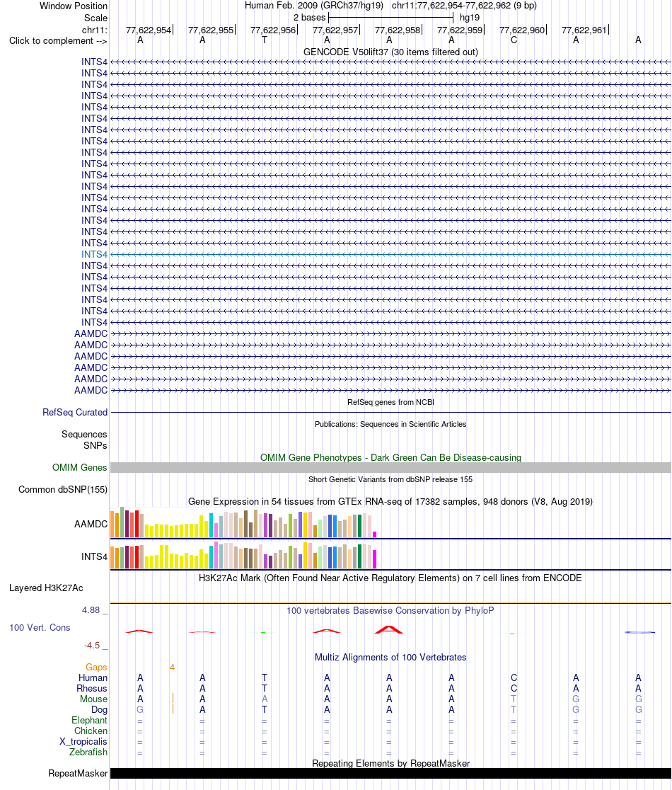This screenshot has width=672, height=790.
Task: Click the 'Sequences' publications track label
Action: coord(85,435)
